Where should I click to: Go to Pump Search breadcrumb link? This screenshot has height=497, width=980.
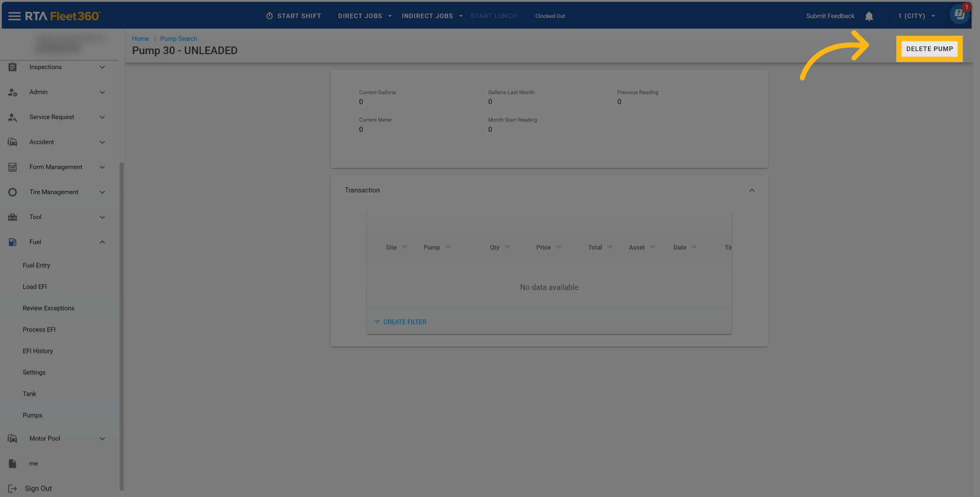click(179, 39)
